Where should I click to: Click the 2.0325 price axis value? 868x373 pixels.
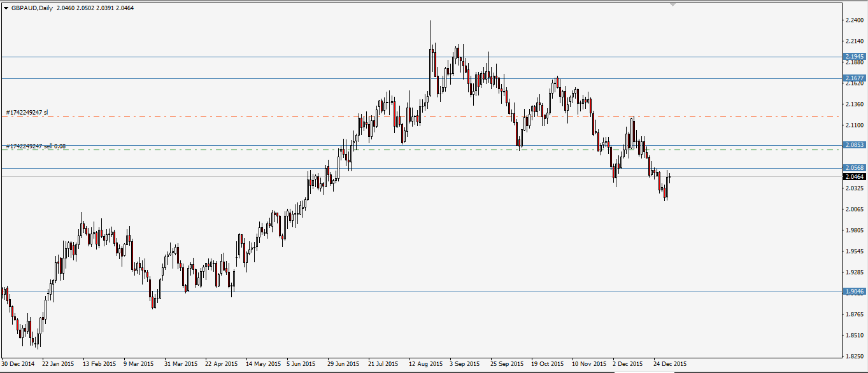click(x=855, y=188)
